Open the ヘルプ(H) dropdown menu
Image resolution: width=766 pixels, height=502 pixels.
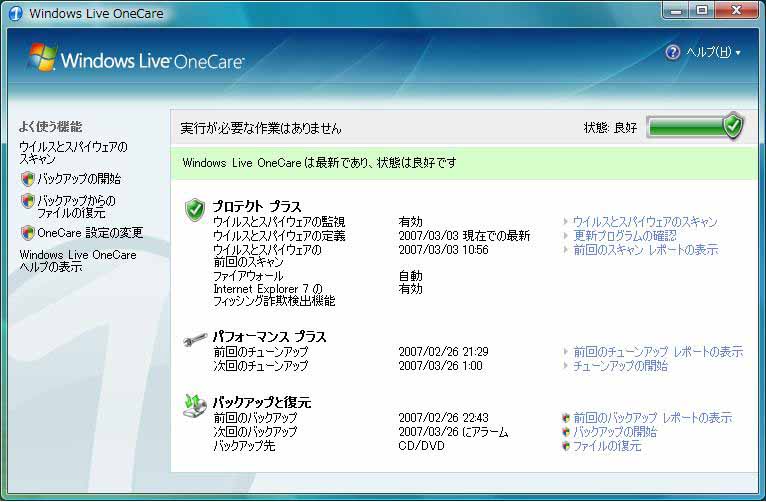point(713,52)
